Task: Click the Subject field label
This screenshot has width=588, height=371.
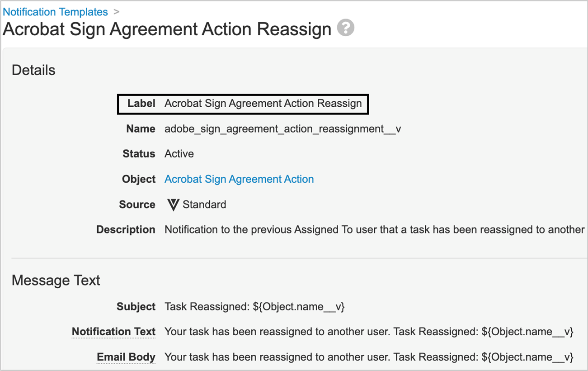Action: point(136,307)
